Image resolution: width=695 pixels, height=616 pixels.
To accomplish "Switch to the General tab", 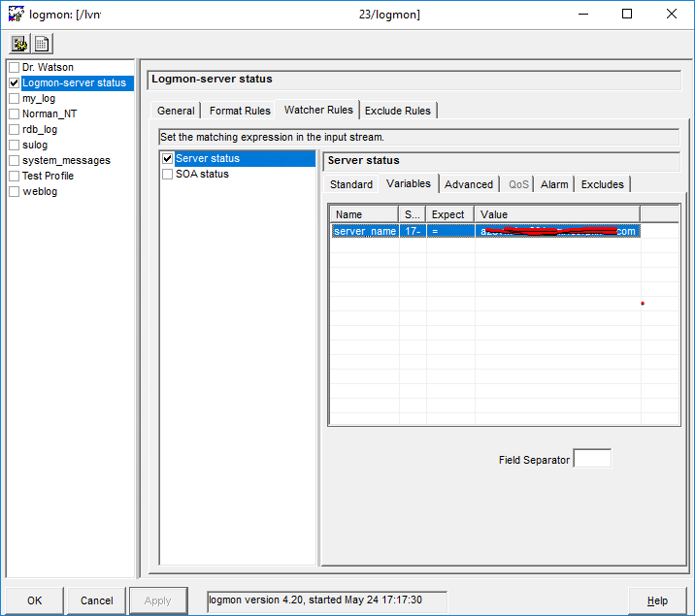I will click(176, 111).
